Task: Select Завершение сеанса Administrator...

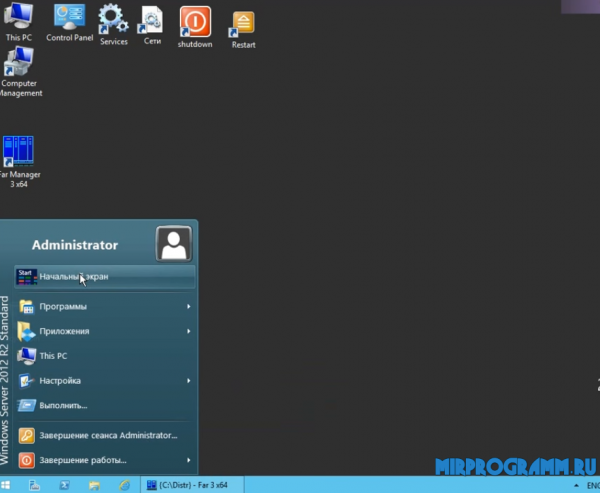Action: click(104, 435)
